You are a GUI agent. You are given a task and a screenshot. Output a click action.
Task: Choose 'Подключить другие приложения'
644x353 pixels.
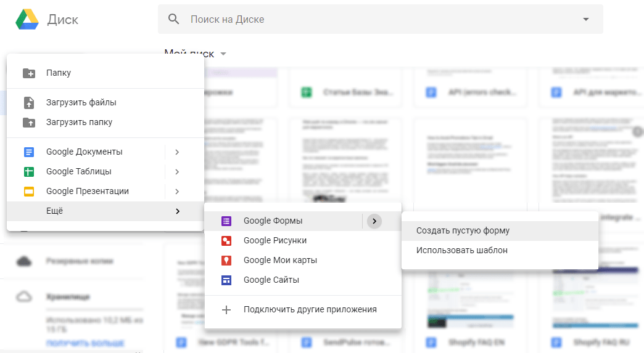[303, 309]
